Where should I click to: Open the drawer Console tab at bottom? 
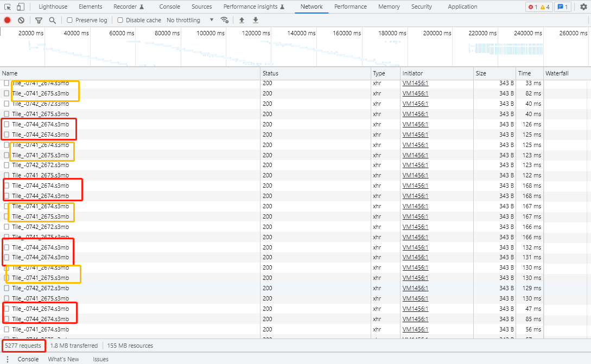coord(28,360)
